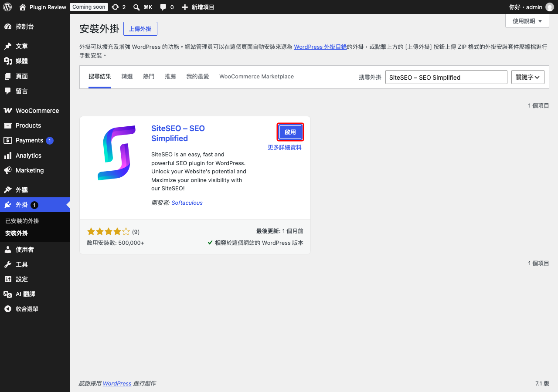Click the 使用者 person icon

click(x=8, y=250)
